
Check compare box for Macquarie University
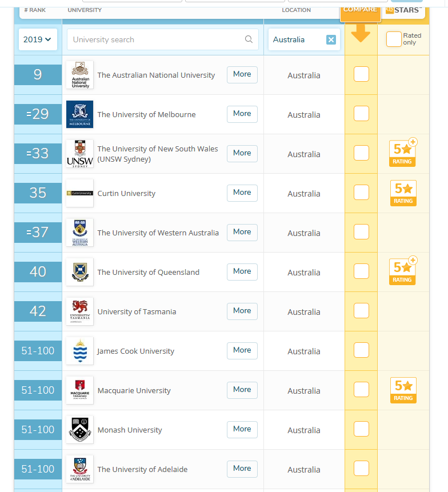361,389
